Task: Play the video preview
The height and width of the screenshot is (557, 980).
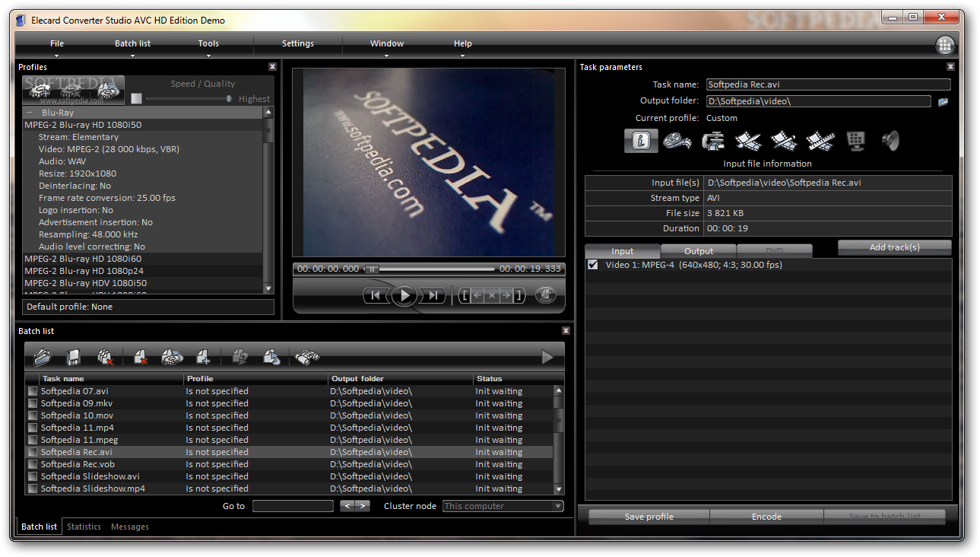Action: click(404, 295)
